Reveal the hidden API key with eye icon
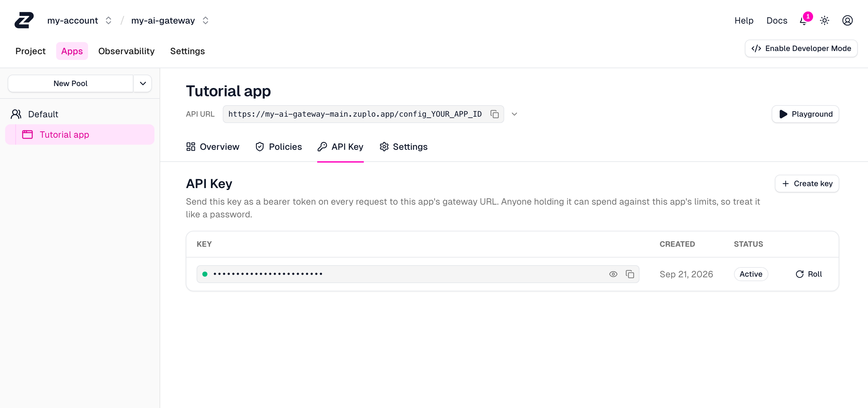868x408 pixels. coord(613,274)
